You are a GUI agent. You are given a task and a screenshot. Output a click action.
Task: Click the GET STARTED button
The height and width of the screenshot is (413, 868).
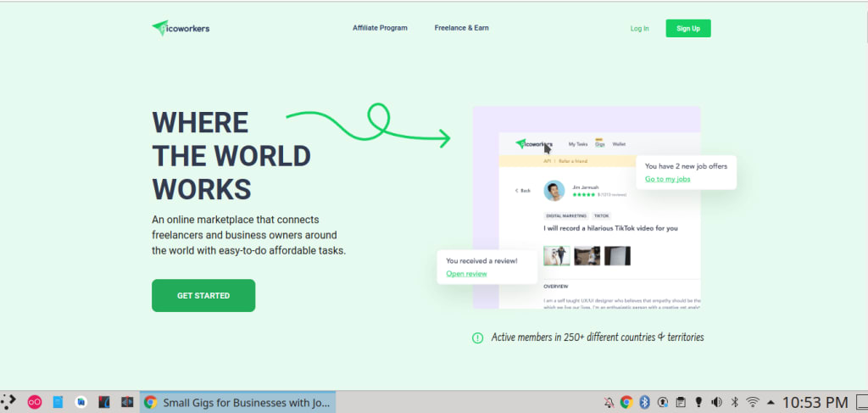203,296
